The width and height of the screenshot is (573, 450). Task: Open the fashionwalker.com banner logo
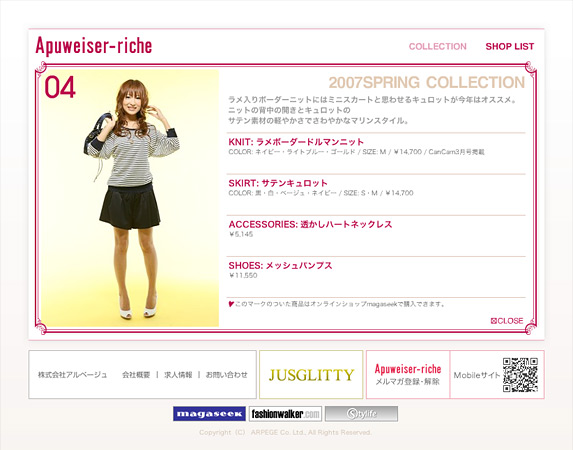[x=285, y=414]
